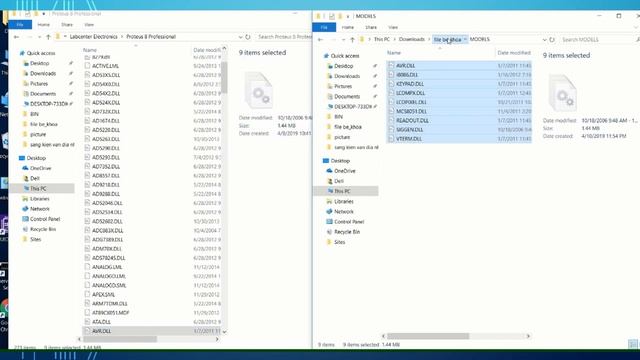Open address history dropdown in MODELS window

point(544,40)
